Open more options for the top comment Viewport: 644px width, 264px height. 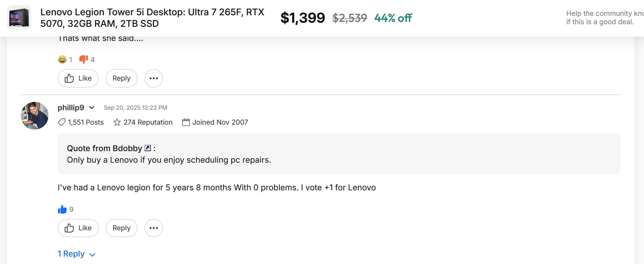pos(154,78)
